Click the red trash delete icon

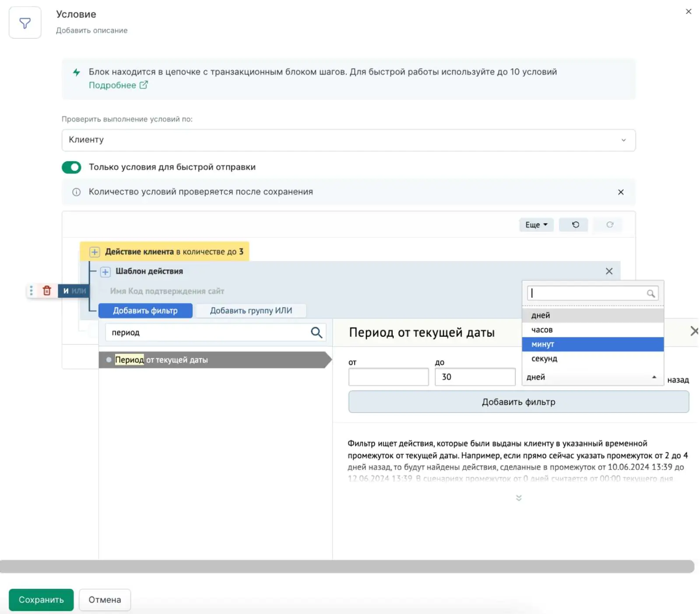47,290
